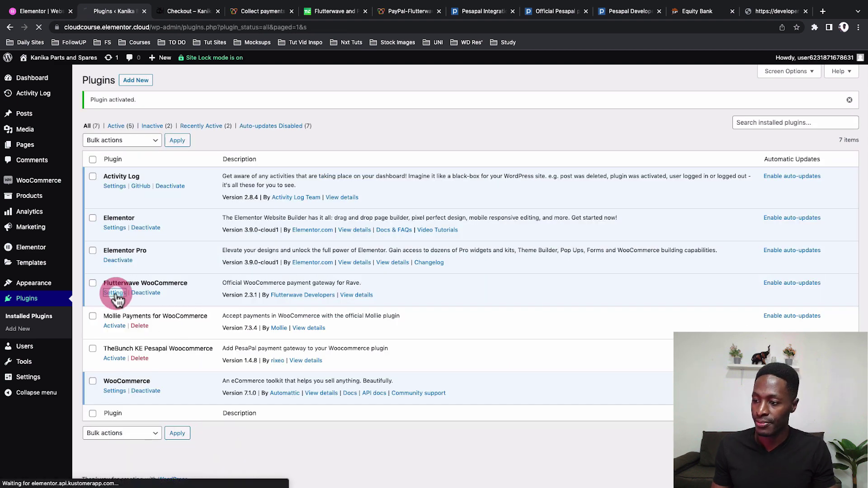Bookmark this page with the star icon

pos(796,27)
